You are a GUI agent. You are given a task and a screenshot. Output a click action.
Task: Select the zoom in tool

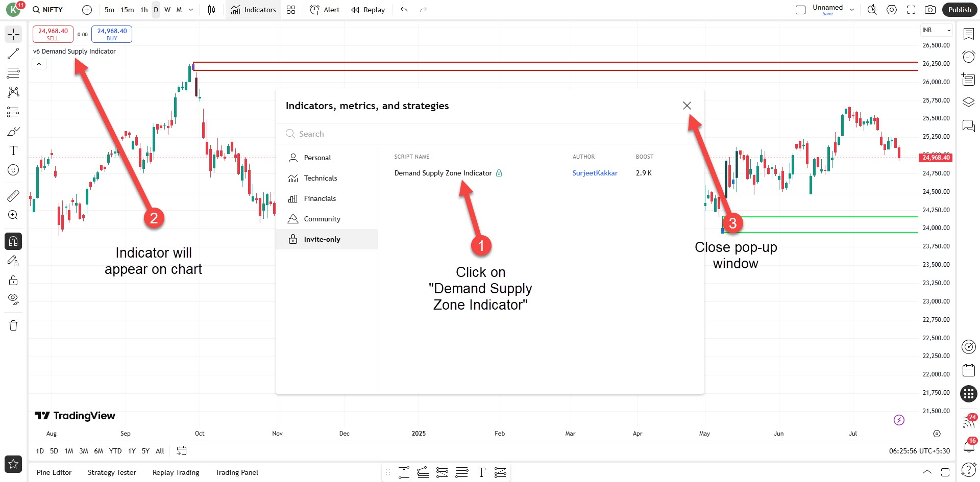[x=13, y=215]
